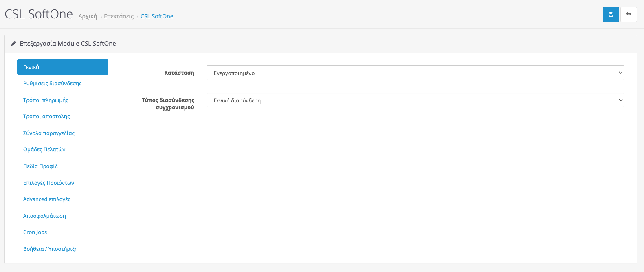
Task: Select the Γενικά tab
Action: 63,67
